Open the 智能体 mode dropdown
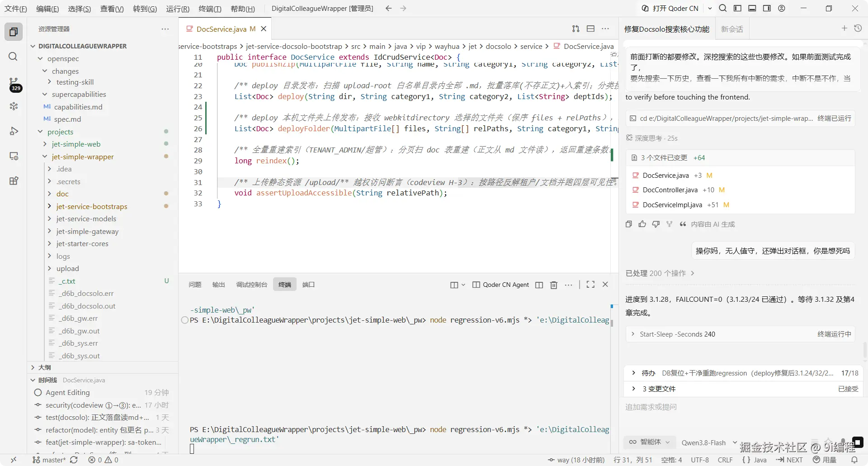 (x=650, y=442)
